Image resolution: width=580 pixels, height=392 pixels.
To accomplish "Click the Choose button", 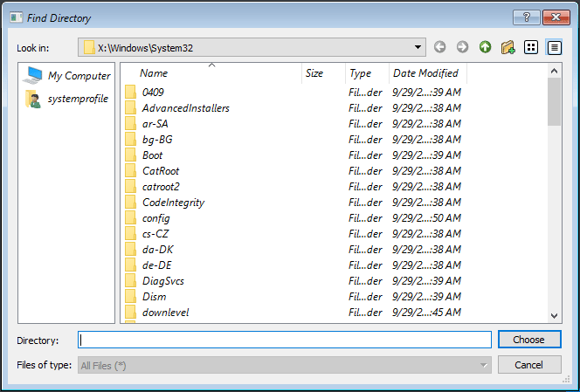I will tap(529, 340).
